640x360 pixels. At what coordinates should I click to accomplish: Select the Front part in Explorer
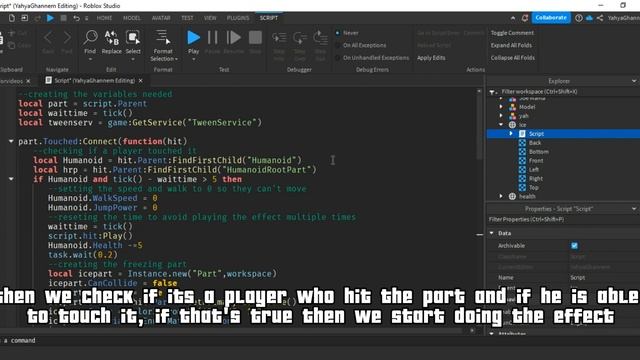tap(536, 160)
